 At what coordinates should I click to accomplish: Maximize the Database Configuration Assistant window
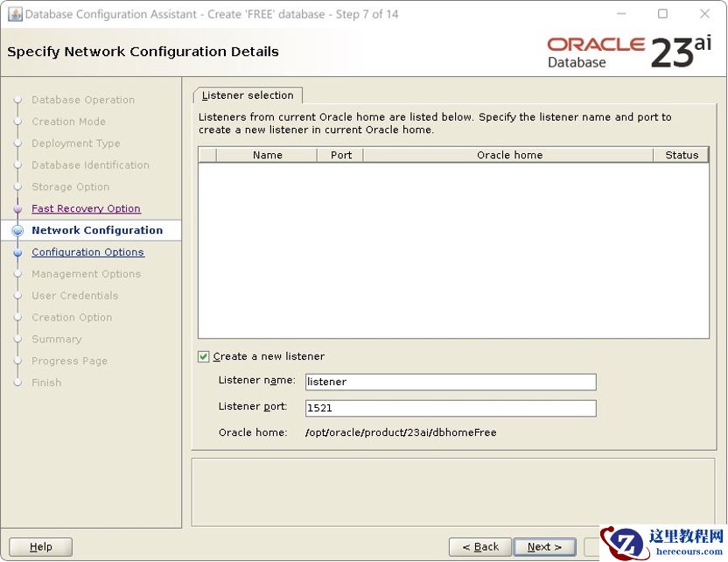(x=663, y=14)
